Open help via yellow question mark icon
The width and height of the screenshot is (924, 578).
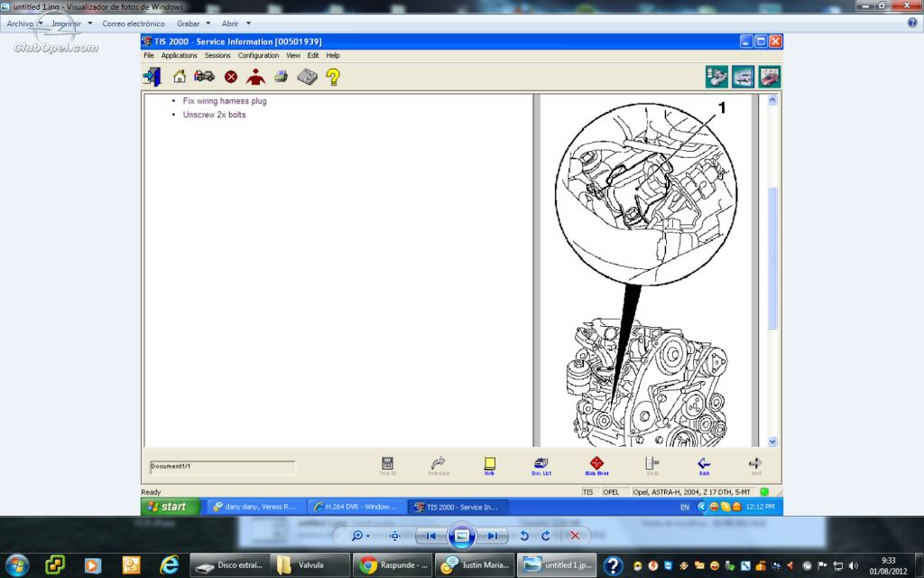click(x=333, y=77)
